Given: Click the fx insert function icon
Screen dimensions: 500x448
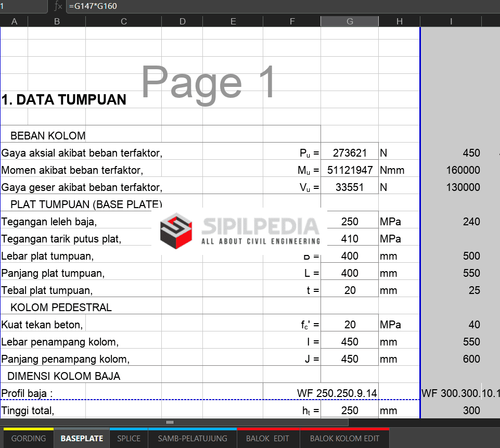Looking at the screenshot, I should [x=58, y=6].
